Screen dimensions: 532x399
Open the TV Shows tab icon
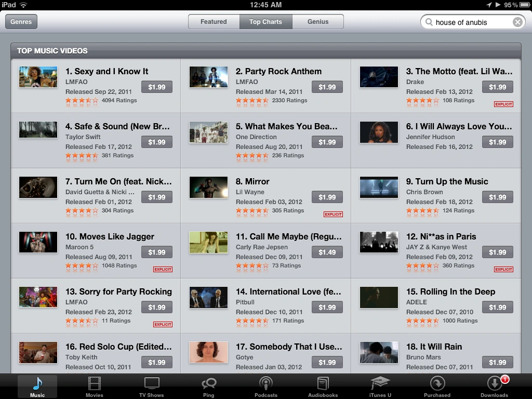click(152, 383)
